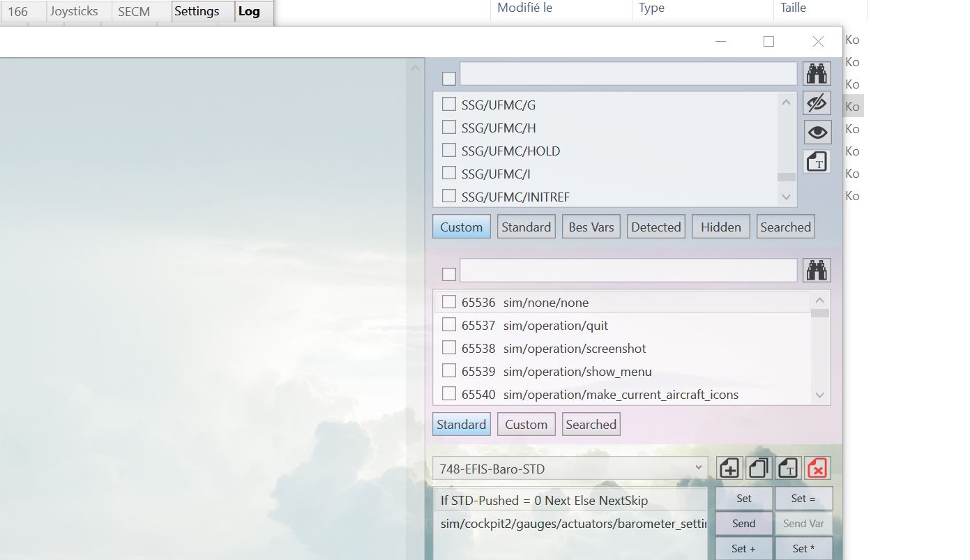Click the open eye show icon
Viewport: 970px width, 560px height.
click(x=817, y=132)
